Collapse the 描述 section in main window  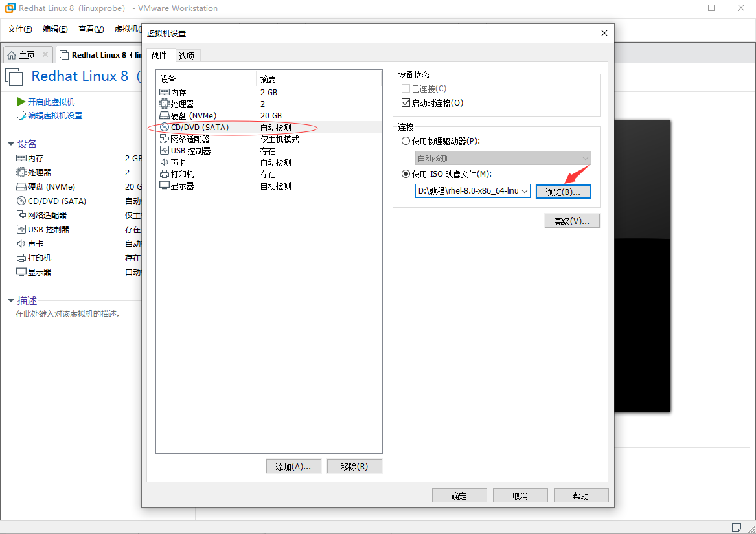tap(11, 301)
